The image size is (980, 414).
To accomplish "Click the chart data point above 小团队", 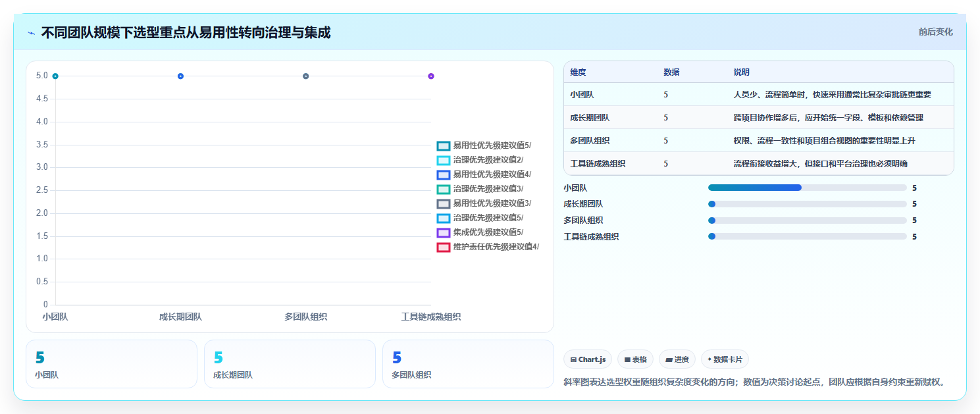I will pos(55,76).
